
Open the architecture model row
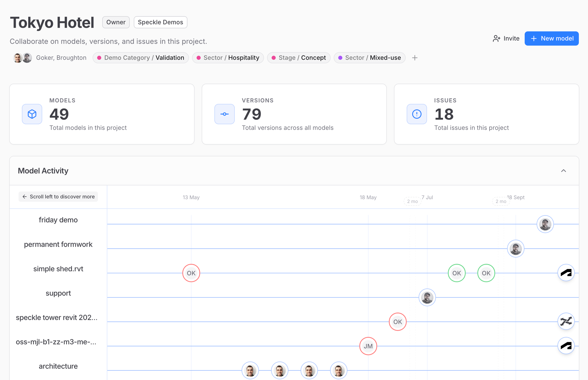coord(58,366)
